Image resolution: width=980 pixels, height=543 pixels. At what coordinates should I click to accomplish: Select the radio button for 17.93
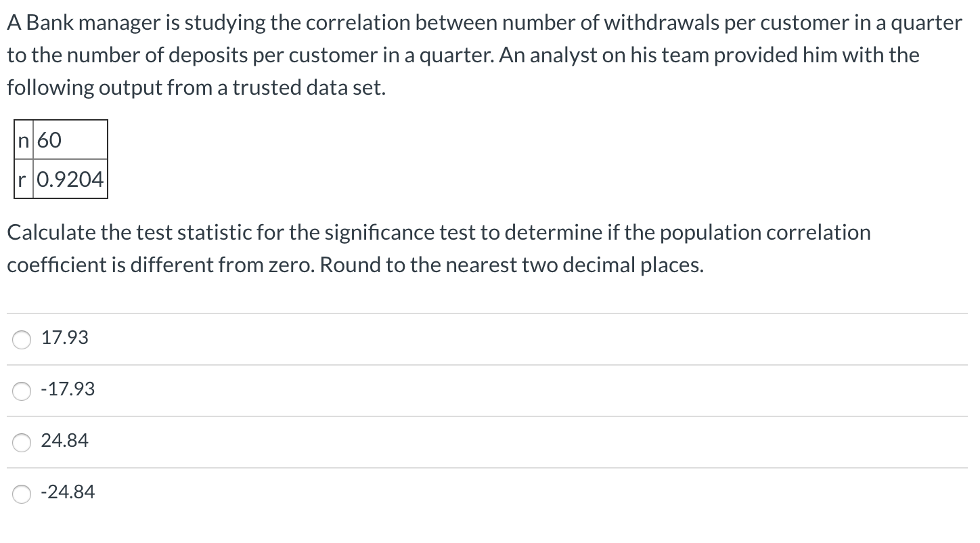[x=22, y=340]
